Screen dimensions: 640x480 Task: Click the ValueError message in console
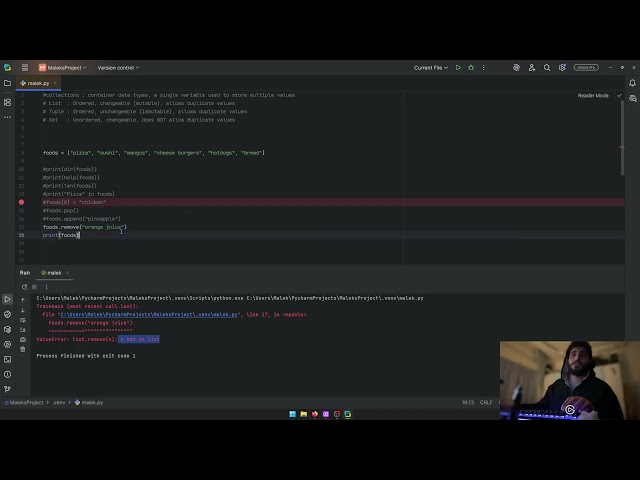(x=98, y=339)
